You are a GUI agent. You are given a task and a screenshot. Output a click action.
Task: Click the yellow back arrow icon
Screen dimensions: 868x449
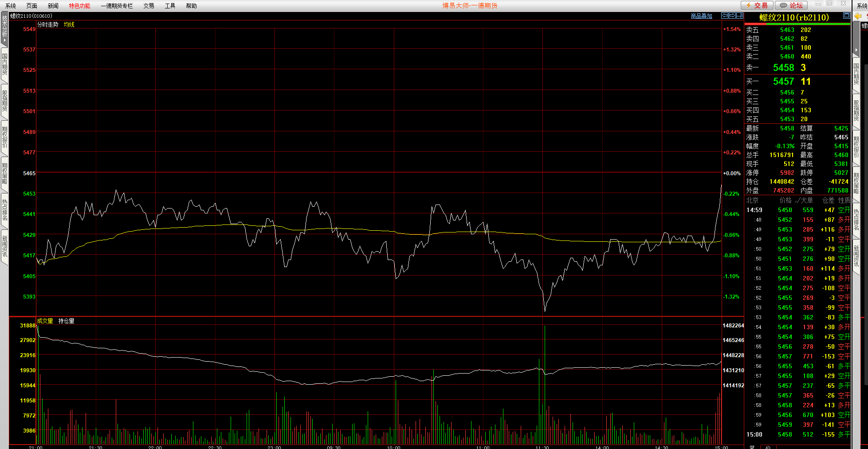click(858, 16)
